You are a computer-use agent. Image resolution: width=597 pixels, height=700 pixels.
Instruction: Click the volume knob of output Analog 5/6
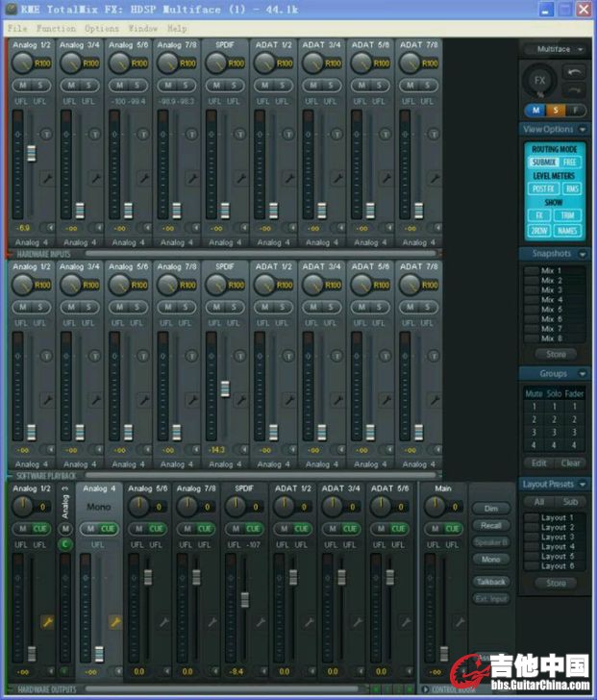pos(138,506)
